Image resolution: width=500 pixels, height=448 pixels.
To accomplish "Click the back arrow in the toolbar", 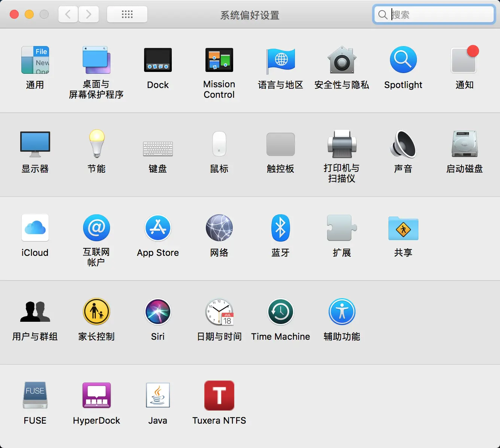I will (x=68, y=15).
